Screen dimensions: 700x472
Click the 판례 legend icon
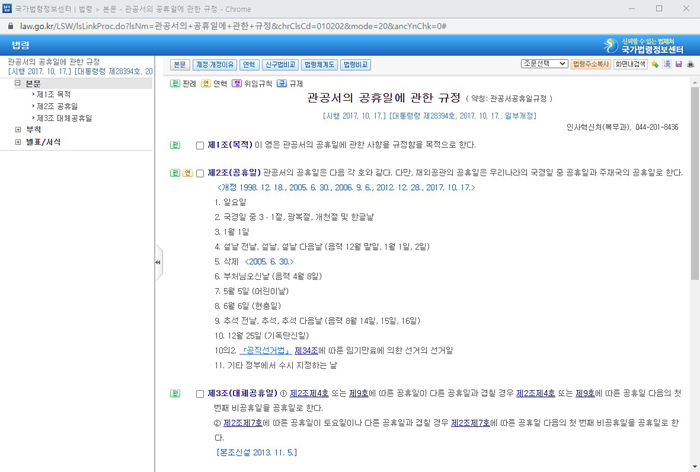175,84
